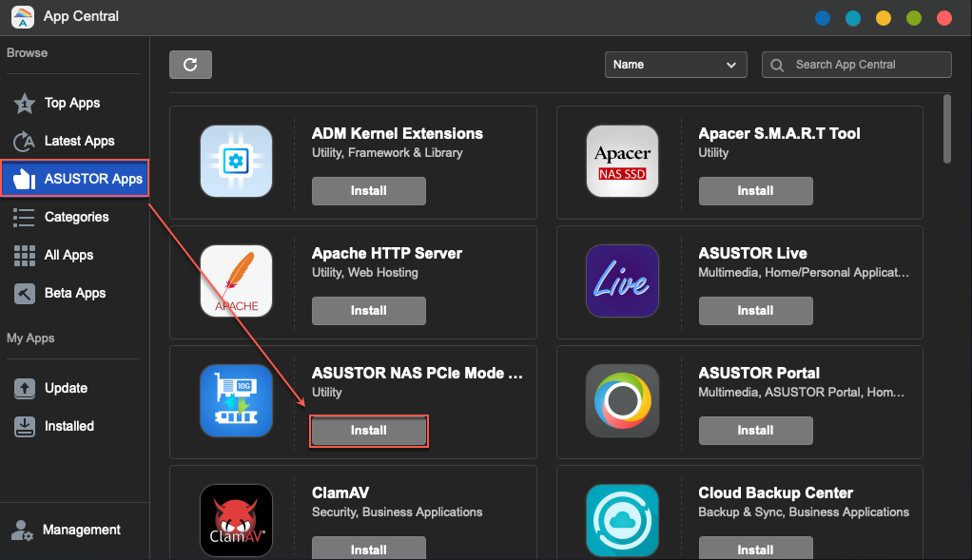Select ASUSTOR Apps in sidebar
Screen dimensions: 972x560
(x=74, y=179)
